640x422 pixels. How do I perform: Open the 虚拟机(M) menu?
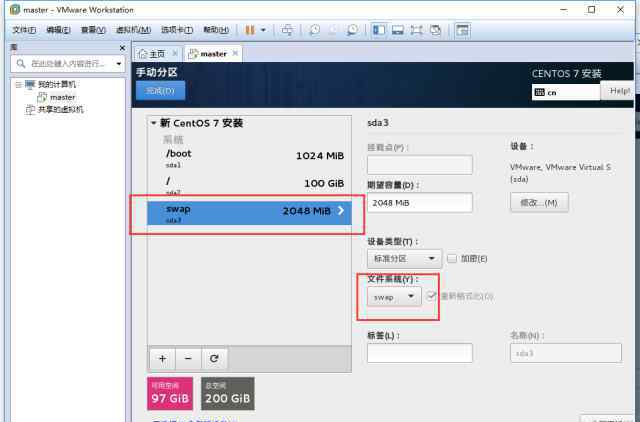(x=133, y=30)
